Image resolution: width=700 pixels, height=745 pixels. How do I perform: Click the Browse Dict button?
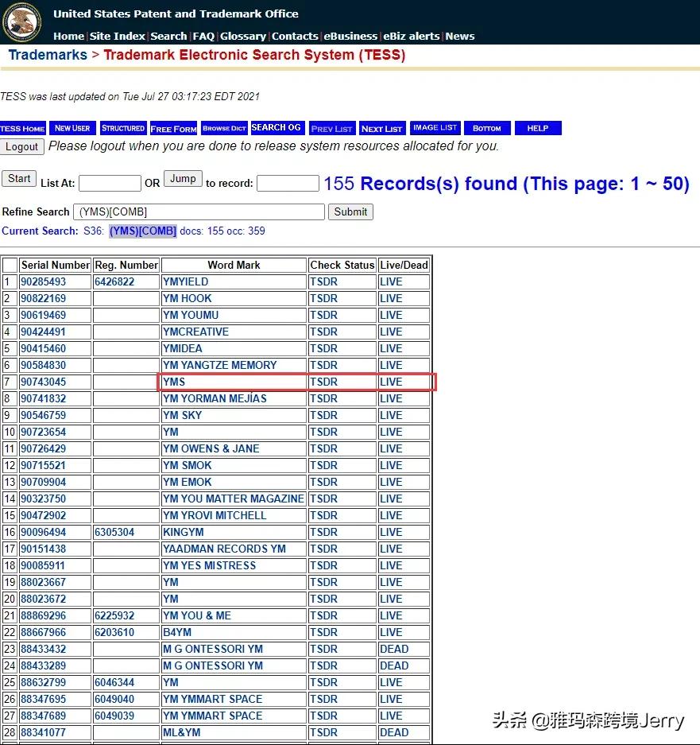224,128
